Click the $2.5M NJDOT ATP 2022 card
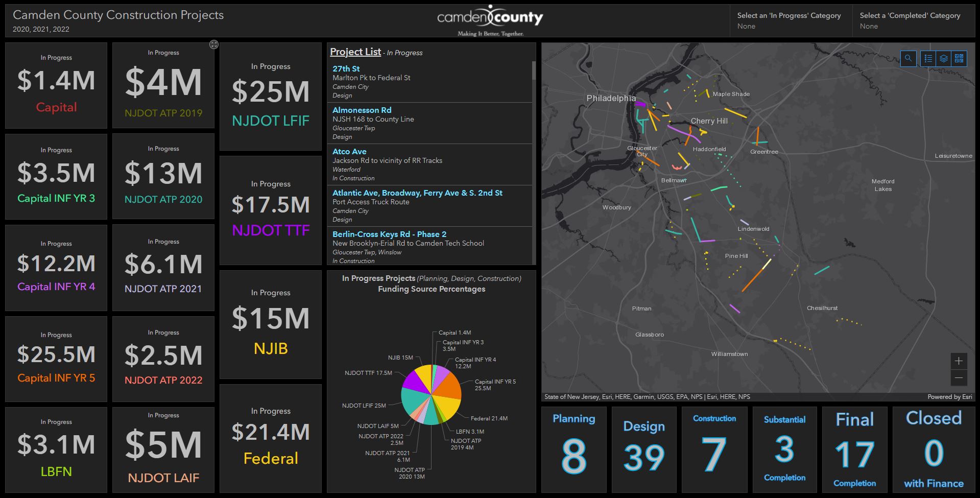 pos(163,359)
